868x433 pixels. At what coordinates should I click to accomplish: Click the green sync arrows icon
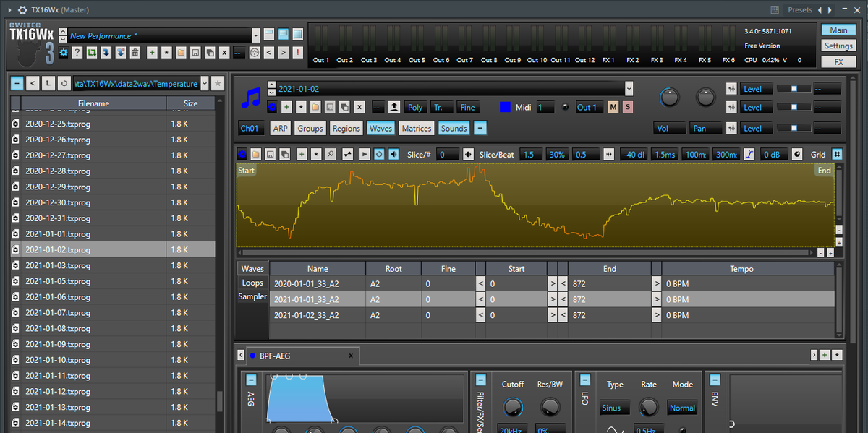click(92, 53)
